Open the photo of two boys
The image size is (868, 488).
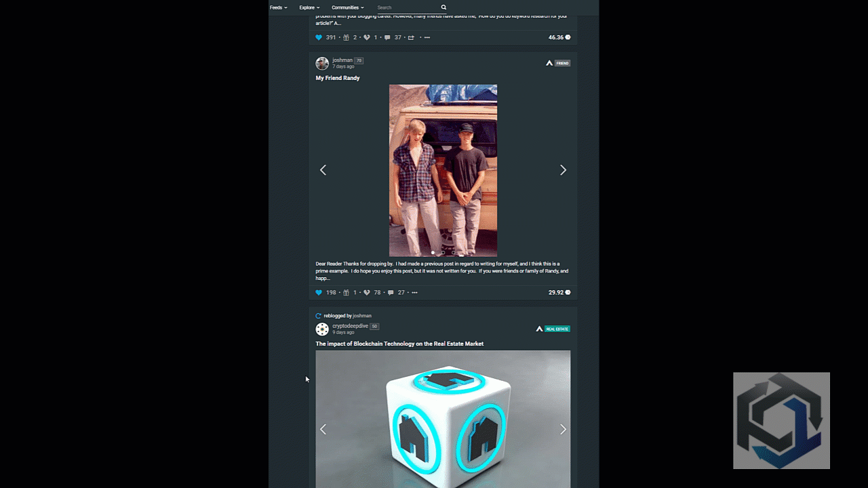pyautogui.click(x=443, y=170)
